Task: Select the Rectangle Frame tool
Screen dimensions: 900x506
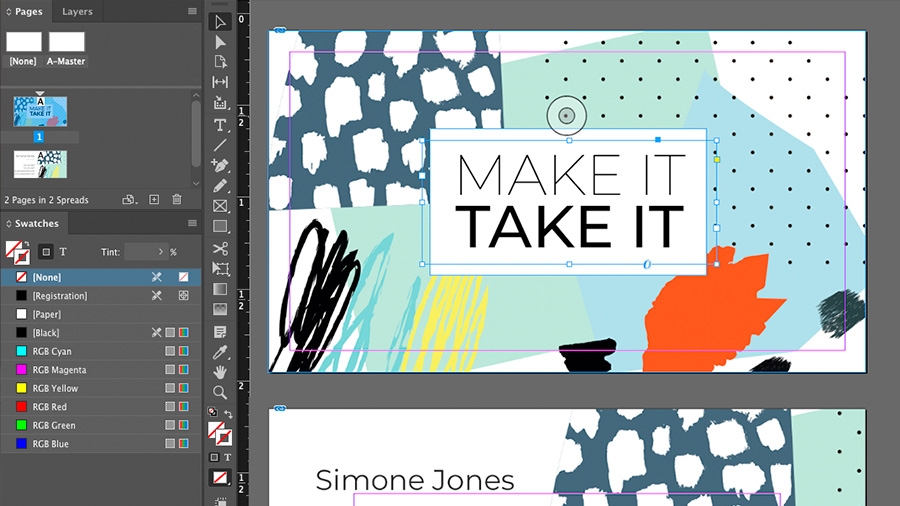Action: coord(220,206)
